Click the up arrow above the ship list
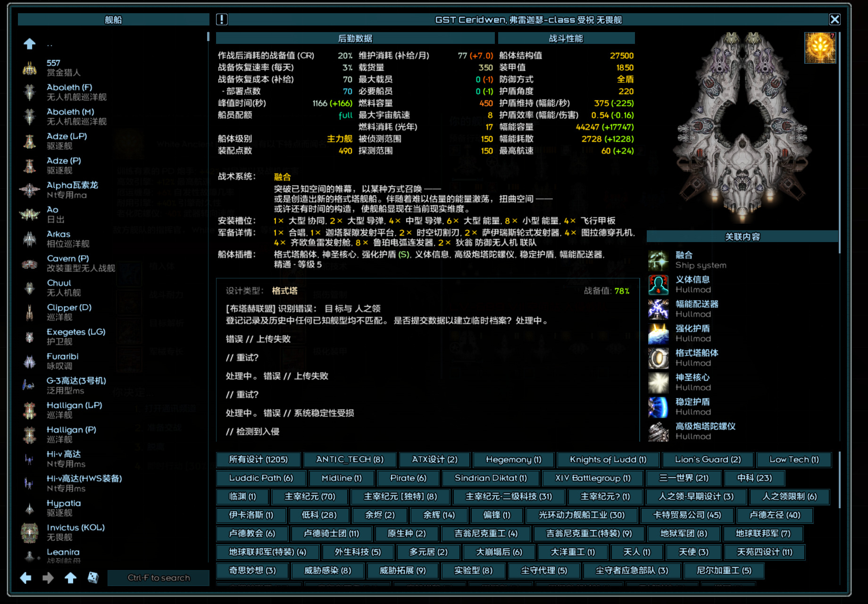The image size is (868, 604). click(x=30, y=44)
